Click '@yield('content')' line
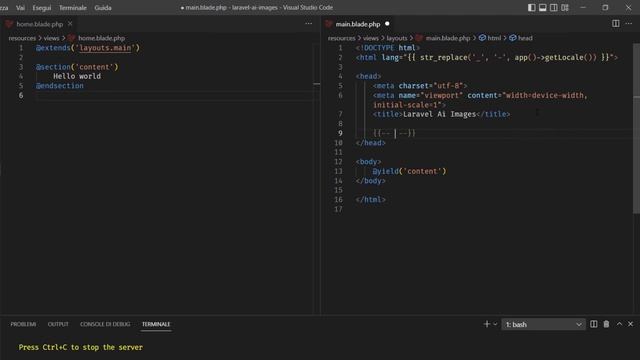Image resolution: width=640 pixels, height=360 pixels. tap(409, 171)
